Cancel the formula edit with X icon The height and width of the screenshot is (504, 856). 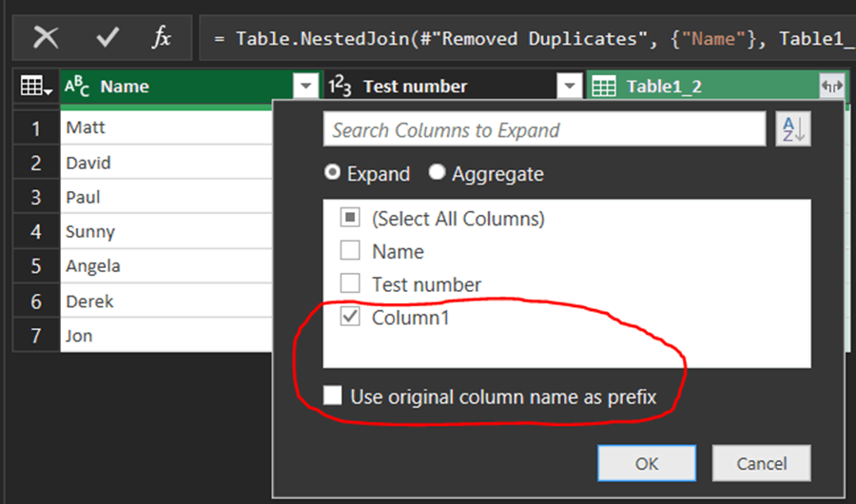pyautogui.click(x=46, y=38)
